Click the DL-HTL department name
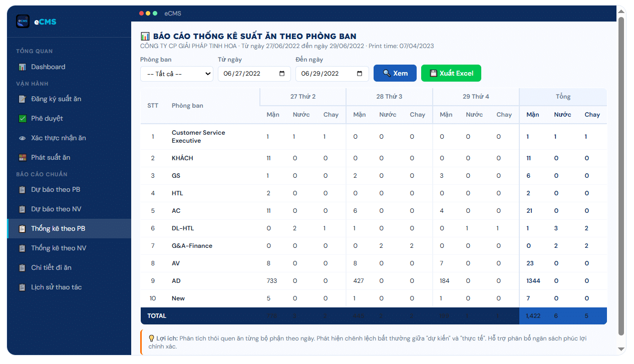The width and height of the screenshot is (634, 364). click(x=183, y=228)
